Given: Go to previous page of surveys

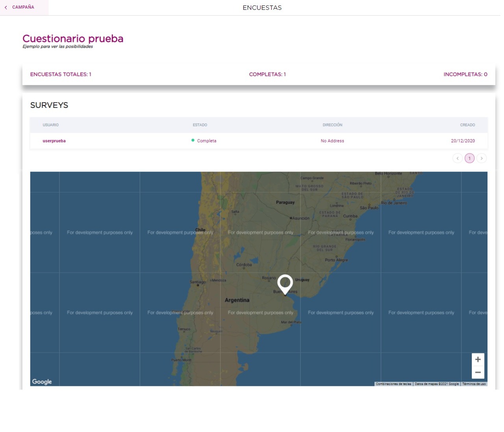Looking at the screenshot, I should 457,158.
